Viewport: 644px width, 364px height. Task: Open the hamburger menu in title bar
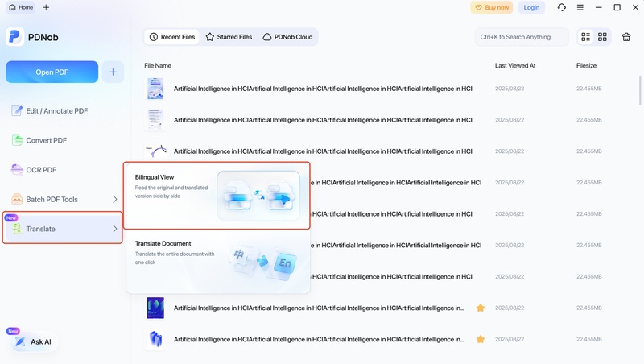coord(580,7)
